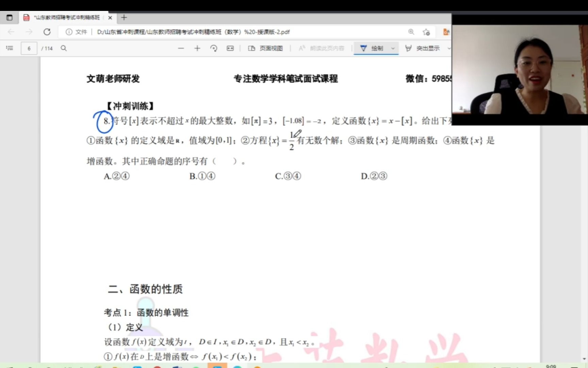The height and width of the screenshot is (368, 588).
Task: Click the 文件 site information icon
Action: click(x=70, y=32)
